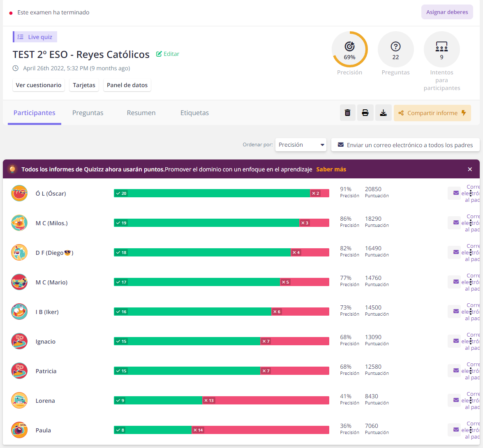Screen dimensions: 483x448
Task: Open Ó L (Óscar)'s avatar
Action: (19, 193)
